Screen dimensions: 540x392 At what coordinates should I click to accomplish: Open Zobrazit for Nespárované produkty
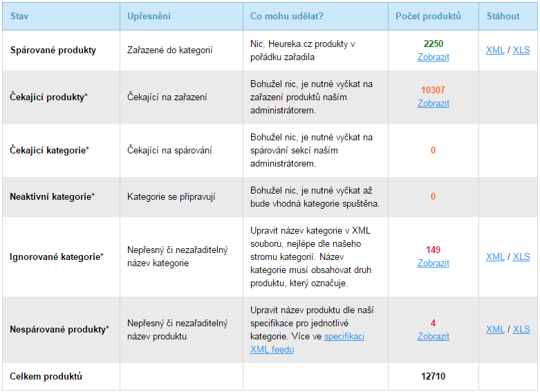(x=434, y=336)
